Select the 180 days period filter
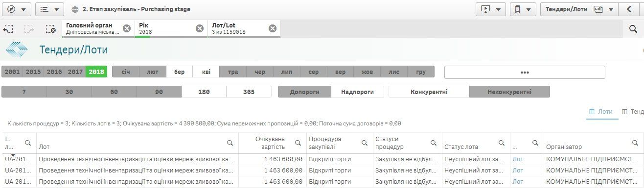Image resolution: width=644 pixels, height=196 pixels. pos(204,92)
